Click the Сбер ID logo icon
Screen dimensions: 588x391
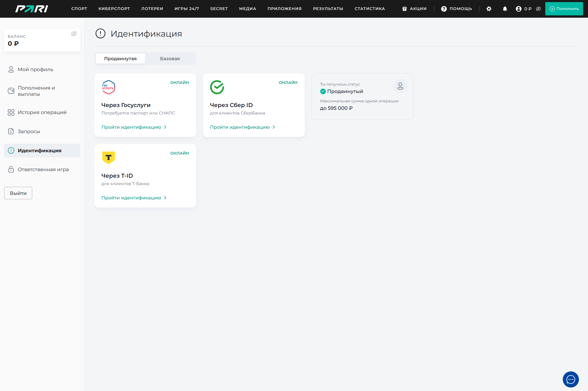pyautogui.click(x=217, y=87)
